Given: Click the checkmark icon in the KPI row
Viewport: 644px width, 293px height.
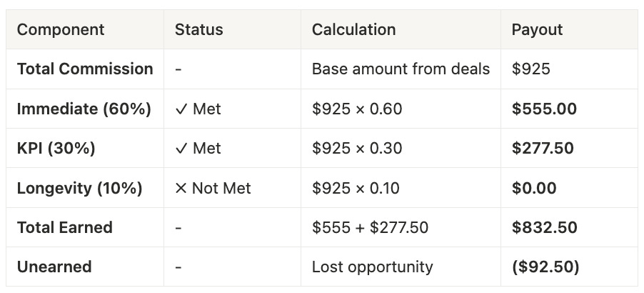Looking at the screenshot, I should point(181,149).
